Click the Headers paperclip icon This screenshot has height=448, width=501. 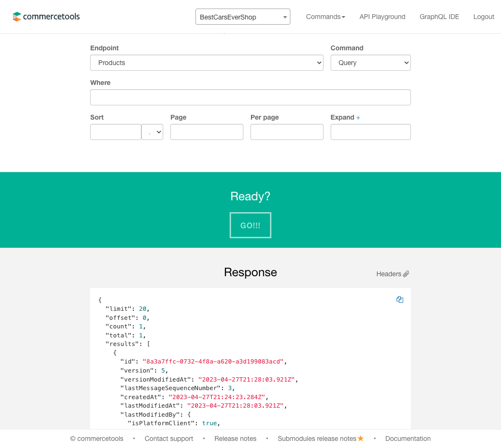point(406,274)
